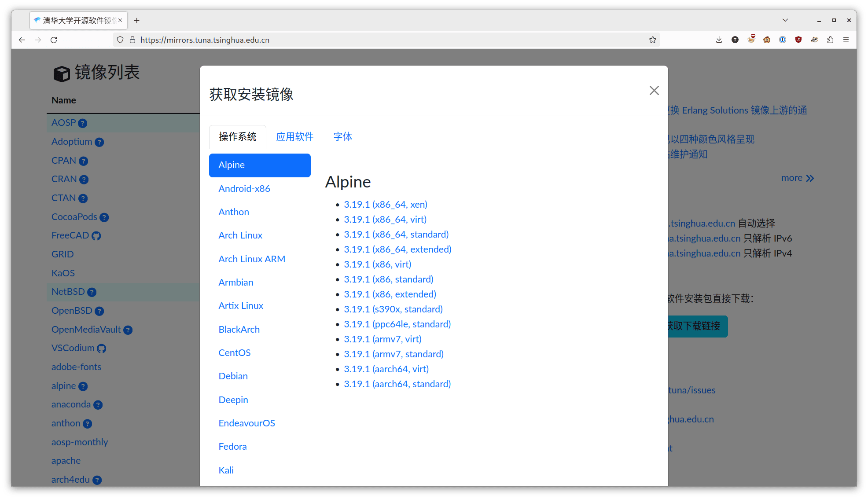Switch to the 应用软件 tab
The height and width of the screenshot is (499, 868).
tap(294, 137)
